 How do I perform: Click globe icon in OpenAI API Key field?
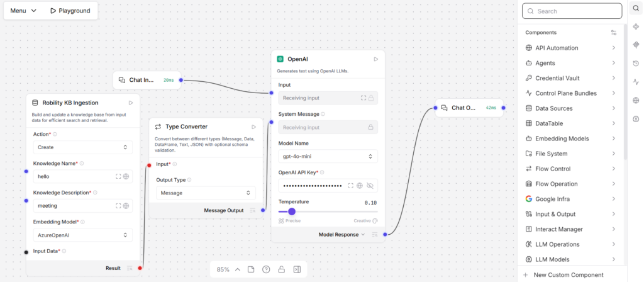coord(359,186)
